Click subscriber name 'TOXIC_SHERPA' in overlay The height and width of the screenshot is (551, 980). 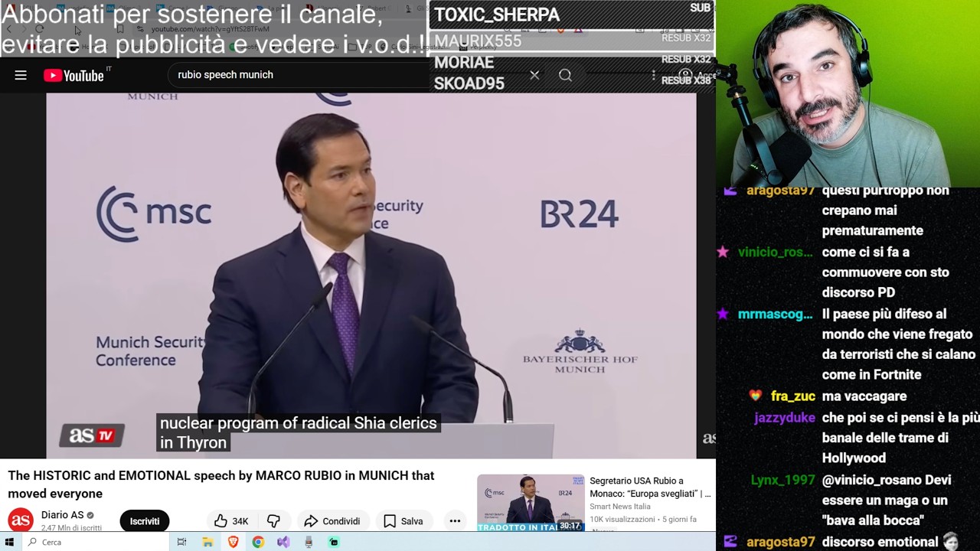click(x=497, y=15)
